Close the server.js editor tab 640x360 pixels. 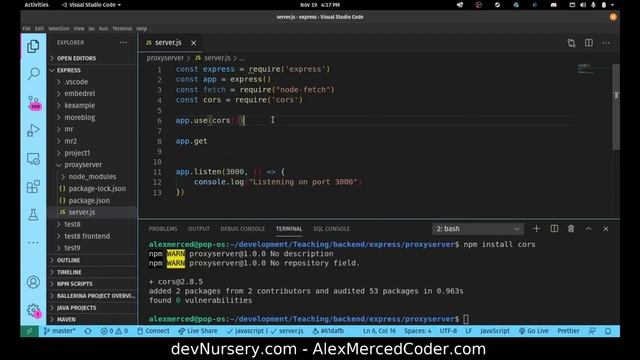pyautogui.click(x=193, y=43)
